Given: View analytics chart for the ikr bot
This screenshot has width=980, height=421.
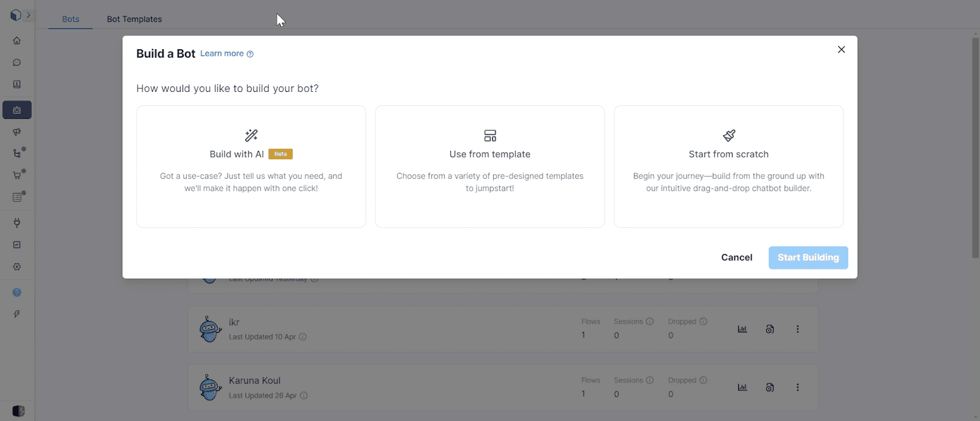Looking at the screenshot, I should 742,329.
